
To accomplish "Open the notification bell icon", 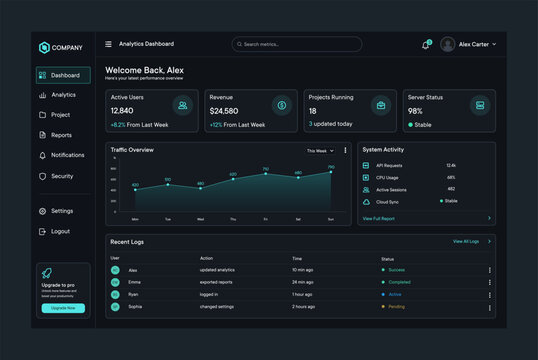I will tap(425, 45).
